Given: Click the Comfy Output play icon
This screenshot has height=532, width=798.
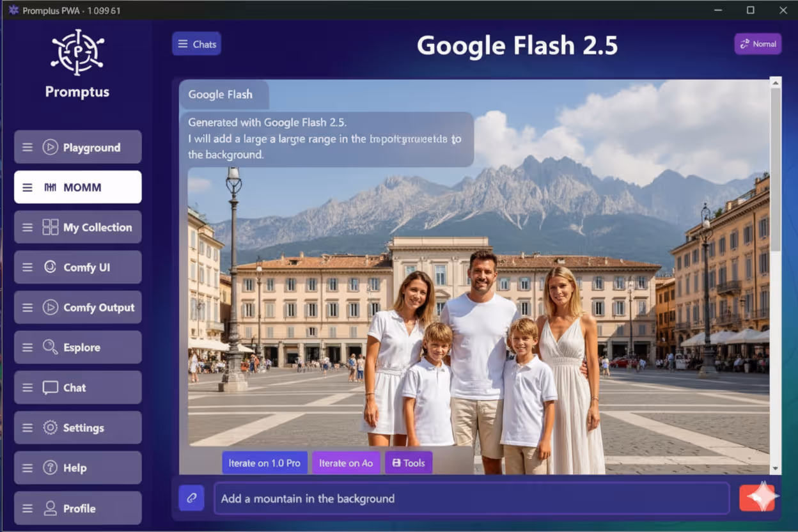Looking at the screenshot, I should point(50,308).
